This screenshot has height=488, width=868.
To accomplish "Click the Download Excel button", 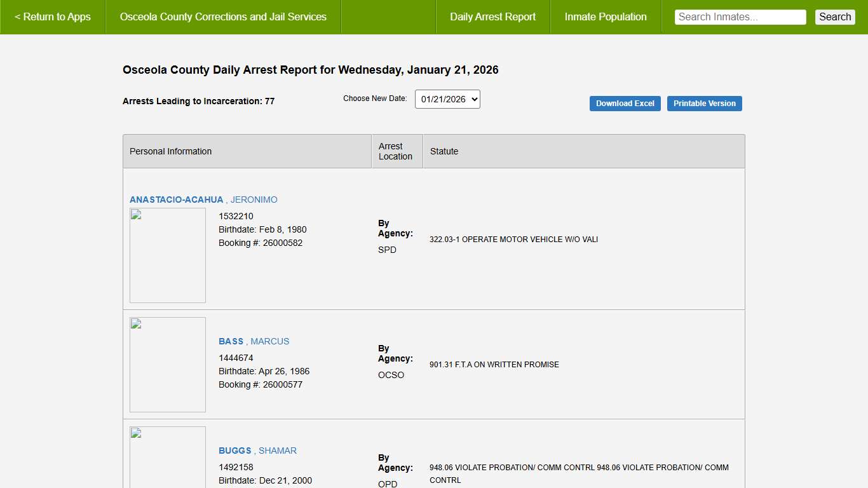I will [625, 104].
